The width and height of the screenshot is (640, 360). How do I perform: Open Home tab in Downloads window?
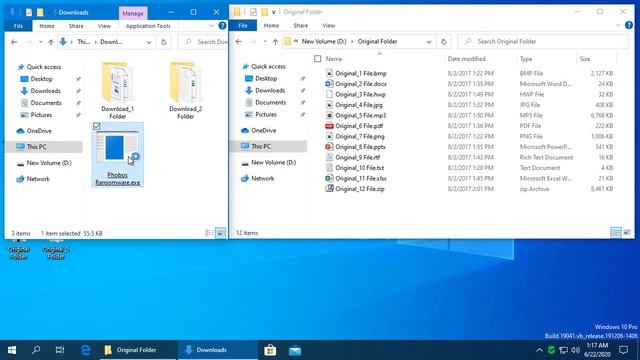(x=47, y=26)
